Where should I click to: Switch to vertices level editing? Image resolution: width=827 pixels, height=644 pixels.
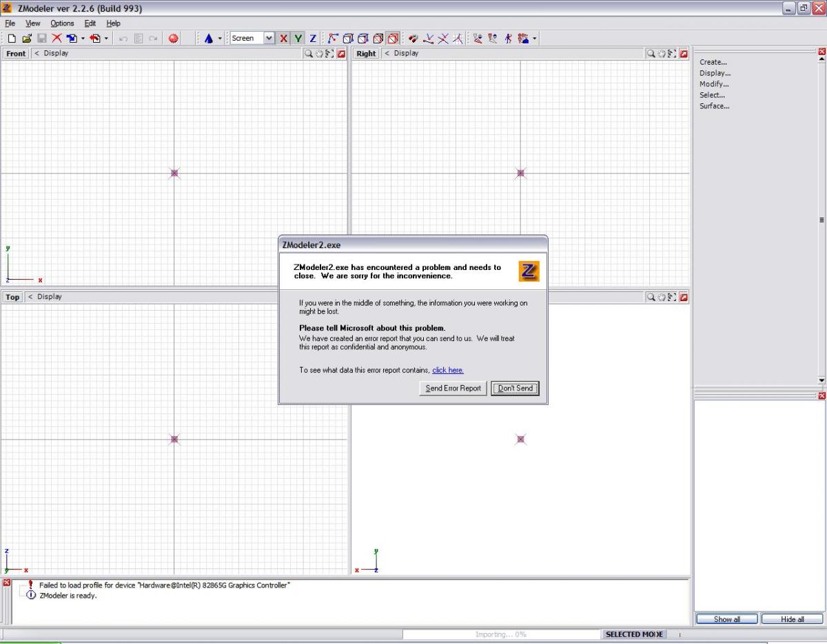(x=333, y=39)
